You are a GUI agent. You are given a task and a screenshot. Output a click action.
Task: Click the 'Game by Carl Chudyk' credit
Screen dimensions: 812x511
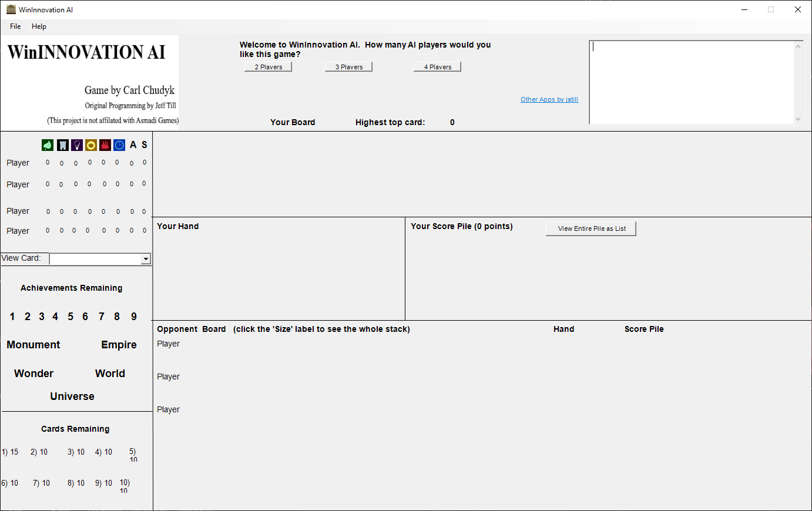pyautogui.click(x=129, y=90)
